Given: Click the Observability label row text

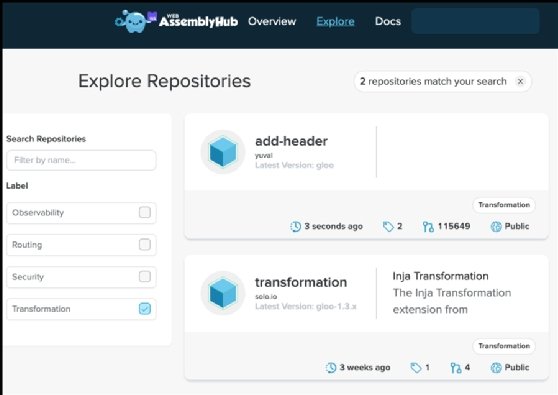Looking at the screenshot, I should (x=38, y=213).
